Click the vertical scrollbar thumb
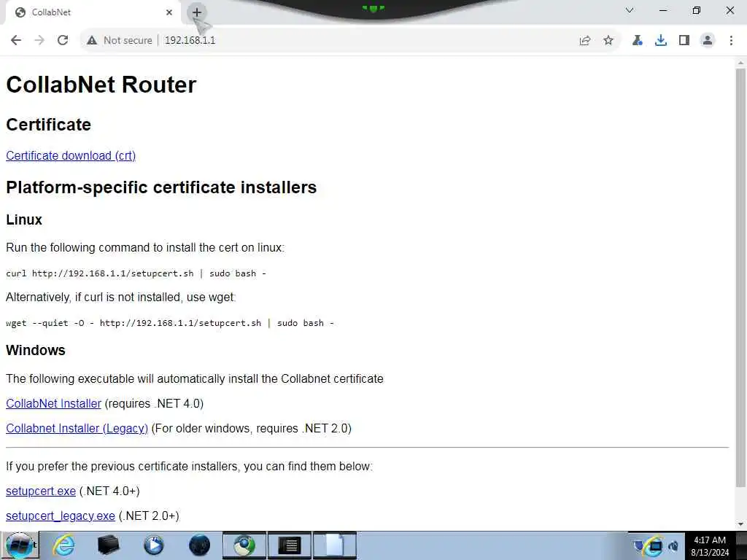Screen dimensions: 747x560 point(740,278)
